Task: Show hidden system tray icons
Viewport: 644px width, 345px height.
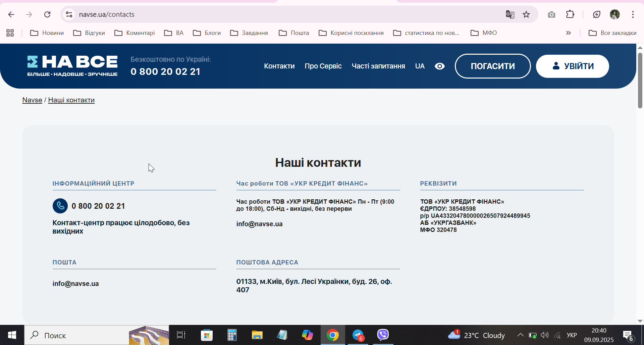Action: tap(520, 335)
